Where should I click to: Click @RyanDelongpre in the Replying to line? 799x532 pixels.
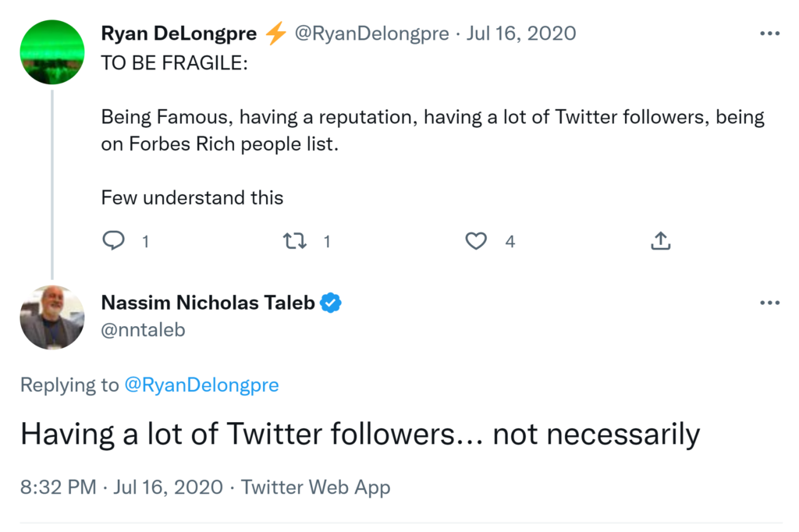(201, 385)
